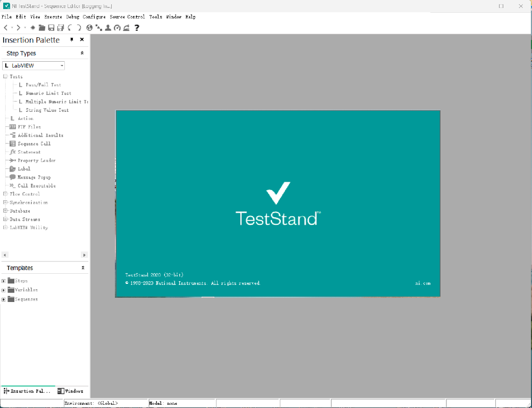
Task: Click the Model: none status field
Action: pyautogui.click(x=182, y=403)
